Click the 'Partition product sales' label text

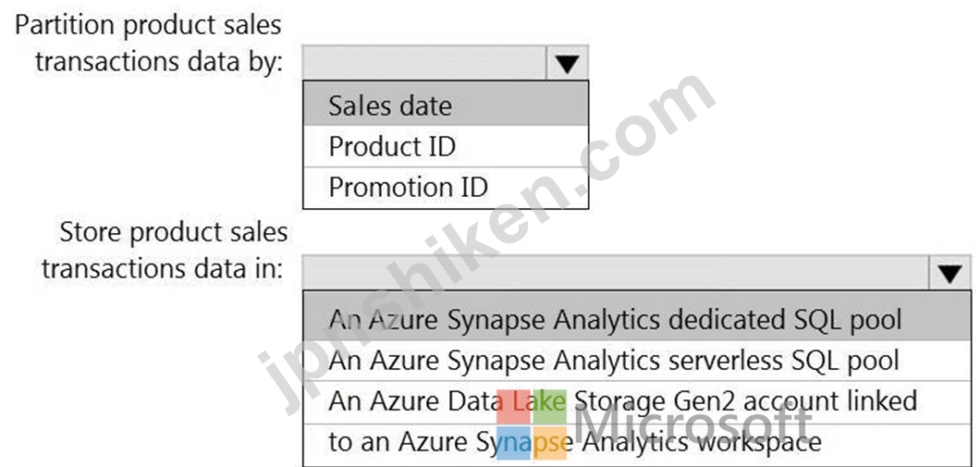click(x=148, y=26)
